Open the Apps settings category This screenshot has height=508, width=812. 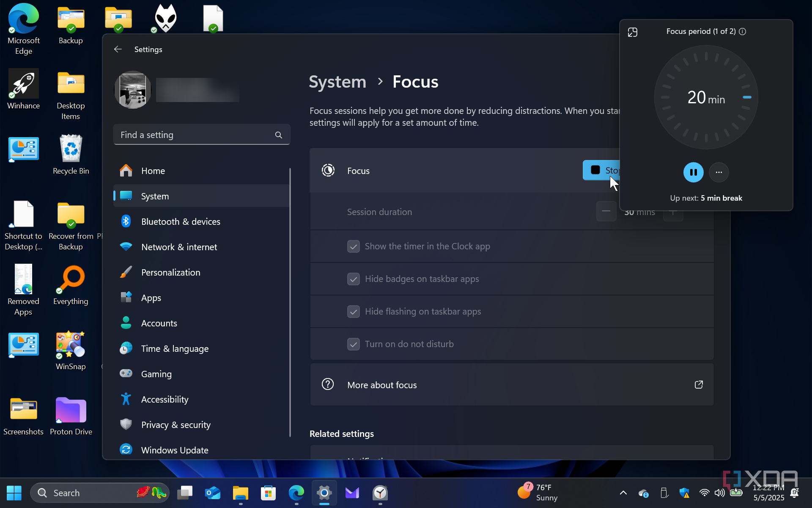pos(201,298)
